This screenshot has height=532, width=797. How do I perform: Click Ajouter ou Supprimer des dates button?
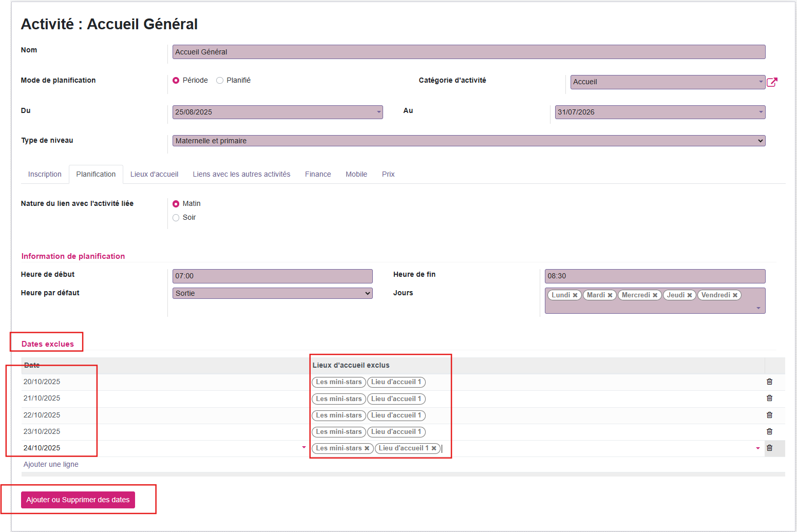[78, 500]
